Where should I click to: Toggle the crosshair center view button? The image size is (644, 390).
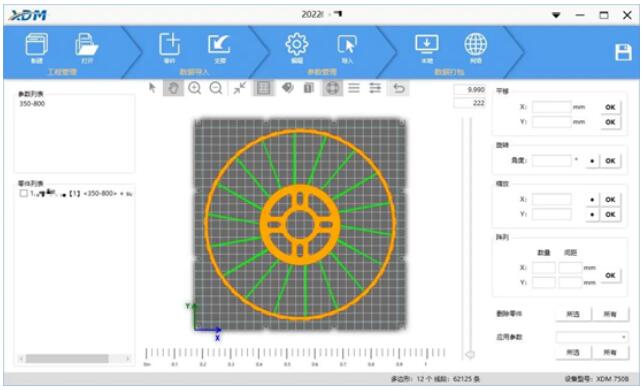pyautogui.click(x=332, y=88)
